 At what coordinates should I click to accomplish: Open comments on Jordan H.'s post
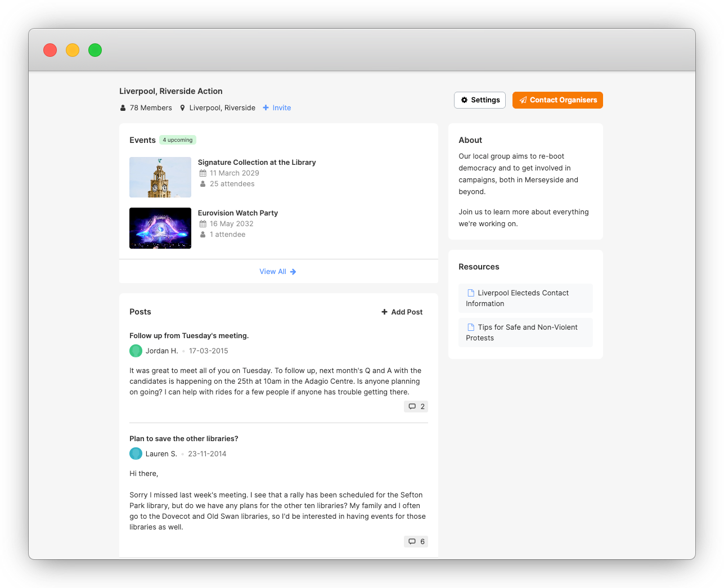[x=416, y=406]
